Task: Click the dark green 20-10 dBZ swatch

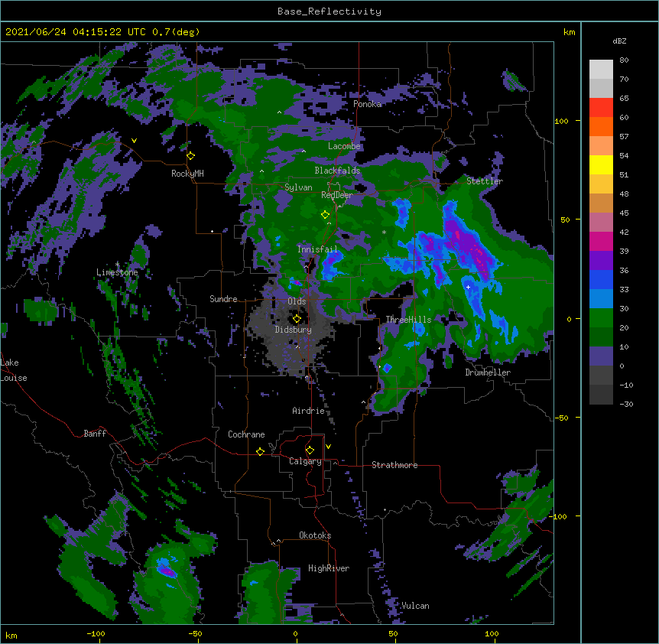Action: 601,337
